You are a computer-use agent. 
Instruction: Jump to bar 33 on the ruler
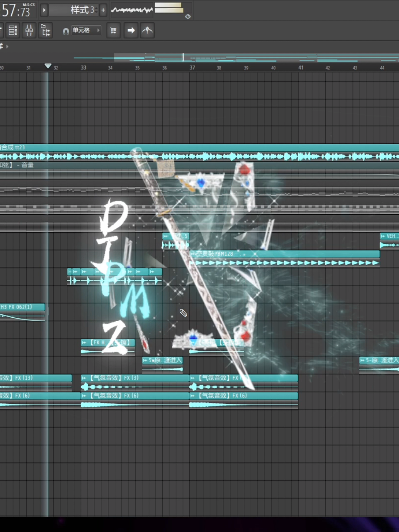coord(83,67)
